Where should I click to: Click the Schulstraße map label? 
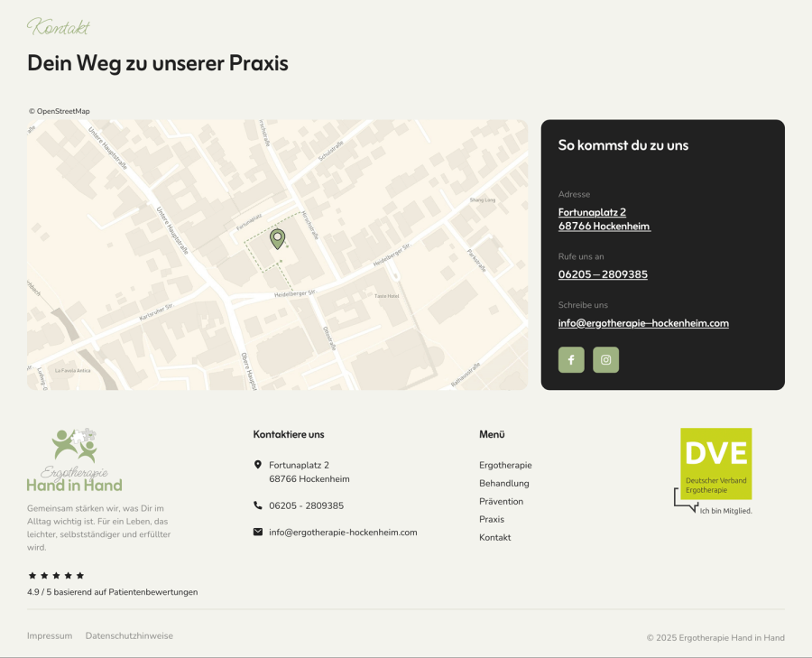[331, 151]
